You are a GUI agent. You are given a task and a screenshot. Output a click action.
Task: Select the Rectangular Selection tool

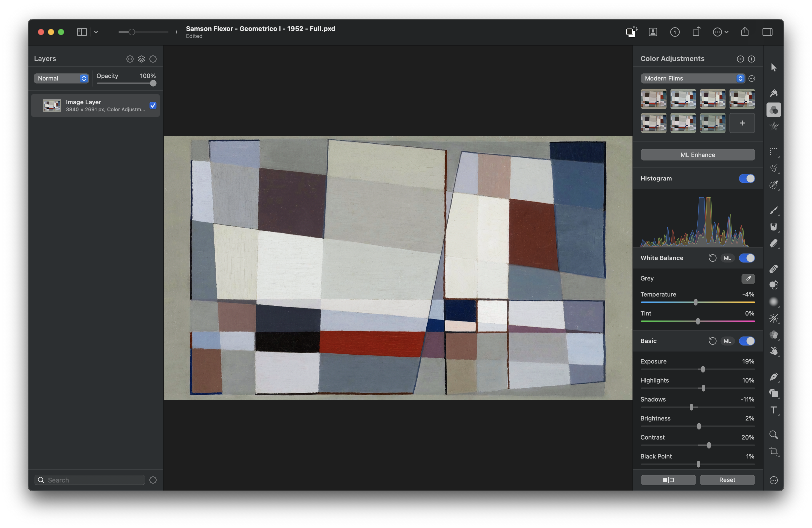(773, 152)
